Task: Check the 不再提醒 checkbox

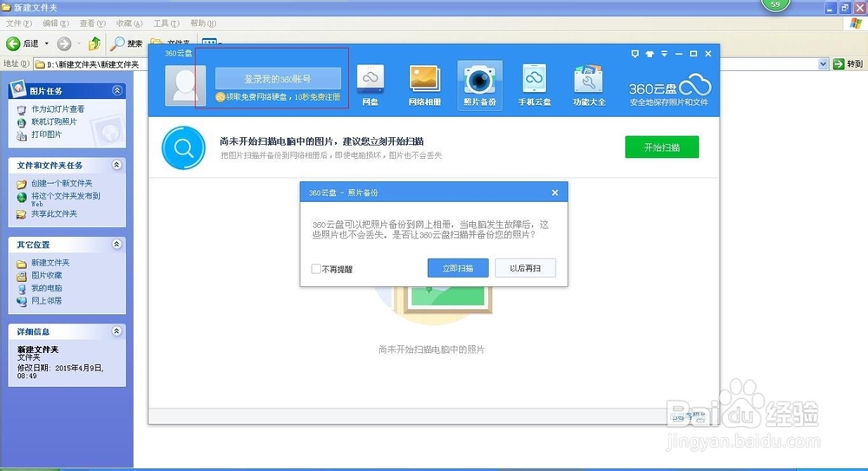Action: [316, 269]
